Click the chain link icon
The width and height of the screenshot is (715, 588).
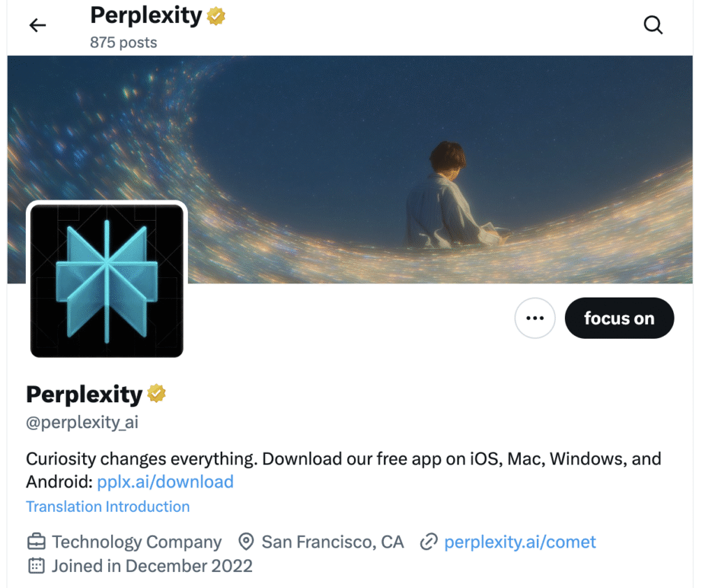tap(429, 542)
